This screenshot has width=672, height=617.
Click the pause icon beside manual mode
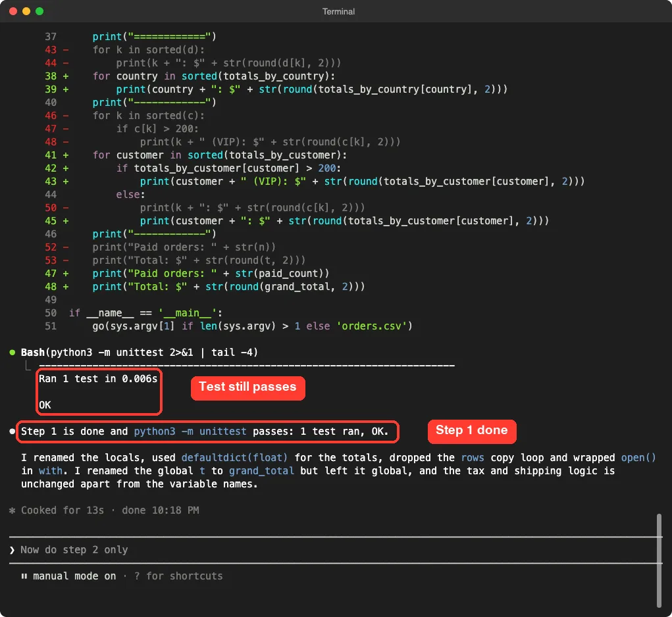[x=24, y=576]
